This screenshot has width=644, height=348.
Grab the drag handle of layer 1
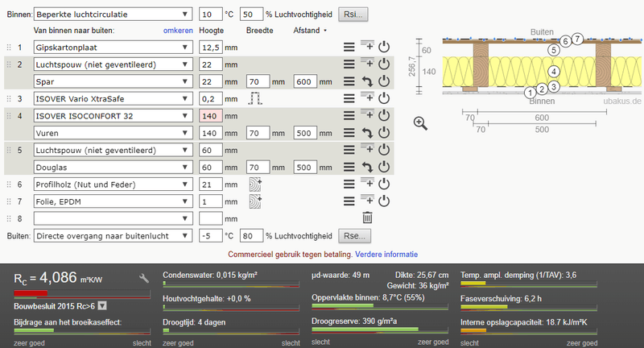click(9, 48)
